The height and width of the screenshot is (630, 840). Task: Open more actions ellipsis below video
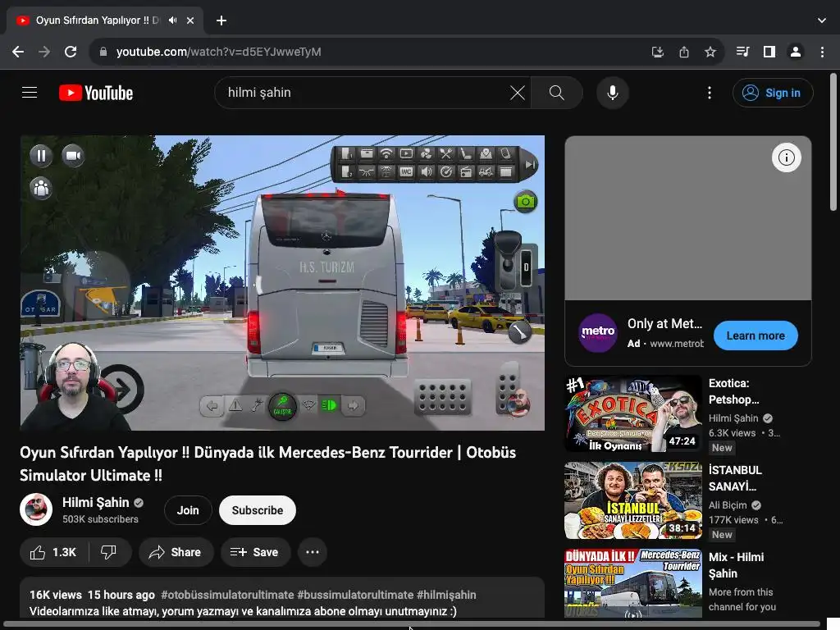point(313,552)
